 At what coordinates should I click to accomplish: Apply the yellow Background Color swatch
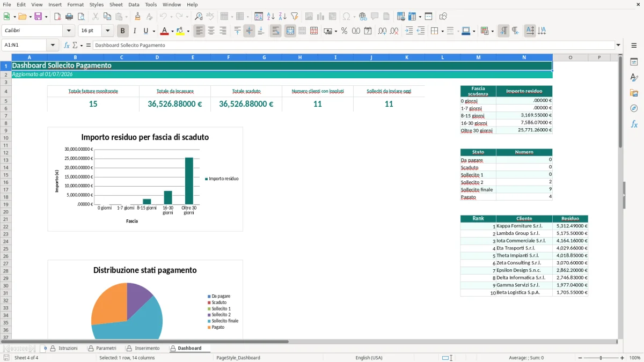[180, 31]
